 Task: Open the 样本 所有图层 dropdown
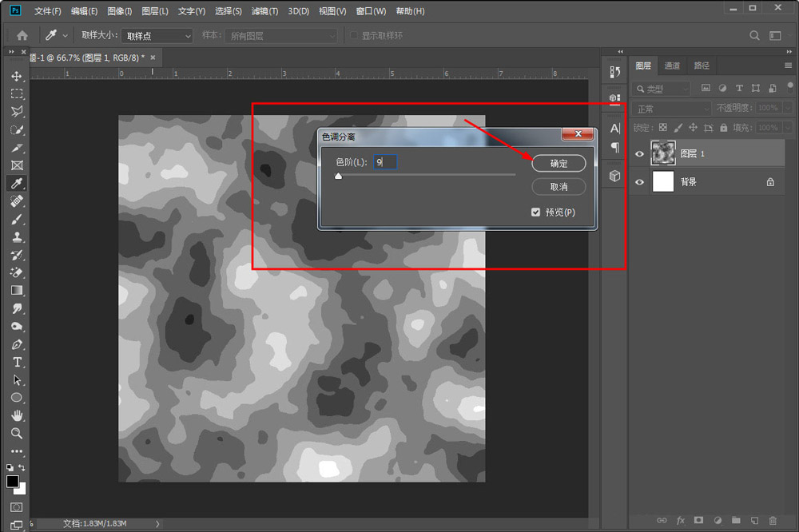tap(280, 36)
